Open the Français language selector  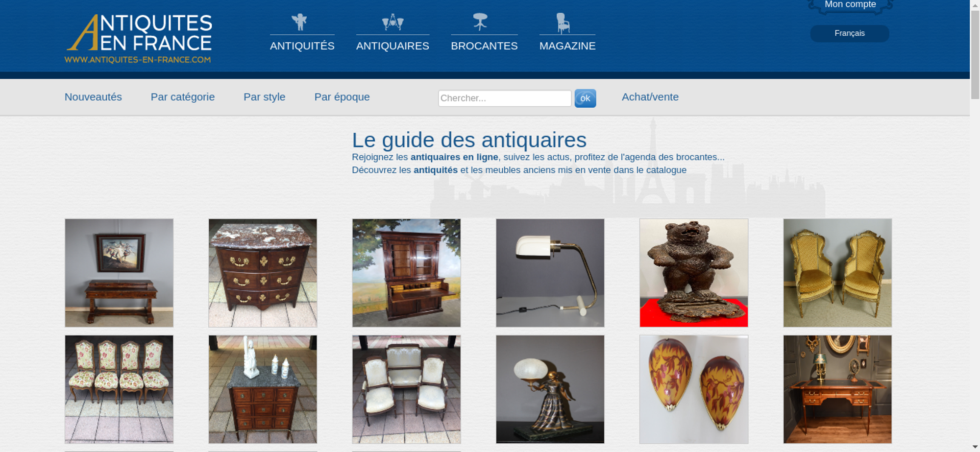click(x=849, y=33)
